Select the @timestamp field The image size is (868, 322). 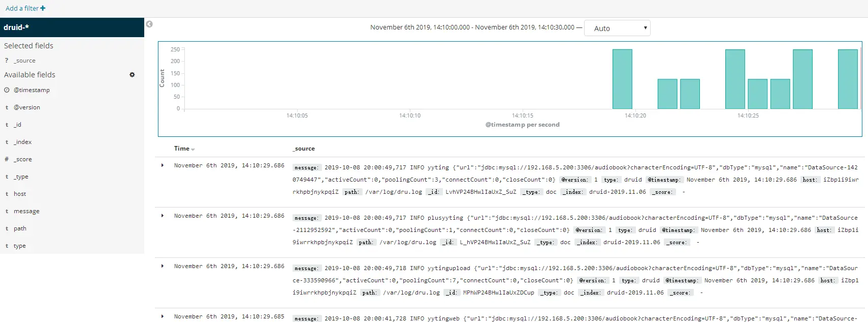pos(31,90)
